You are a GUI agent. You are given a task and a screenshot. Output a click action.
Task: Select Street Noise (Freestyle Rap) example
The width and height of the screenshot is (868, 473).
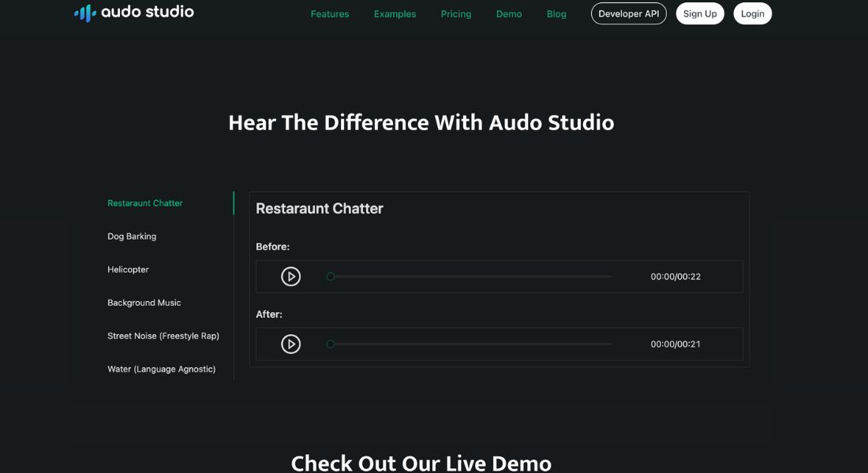[163, 336]
